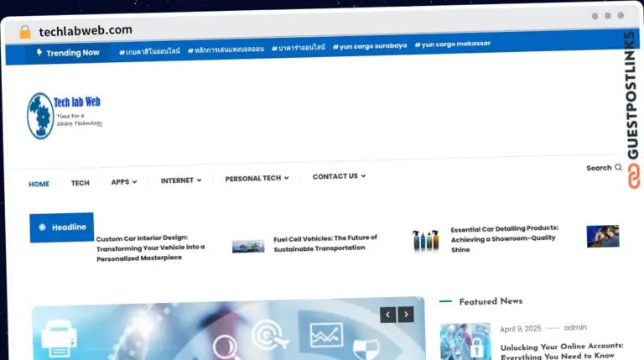Go to previous slide with left arrow
Viewport: 644px width, 360px height.
point(387,315)
